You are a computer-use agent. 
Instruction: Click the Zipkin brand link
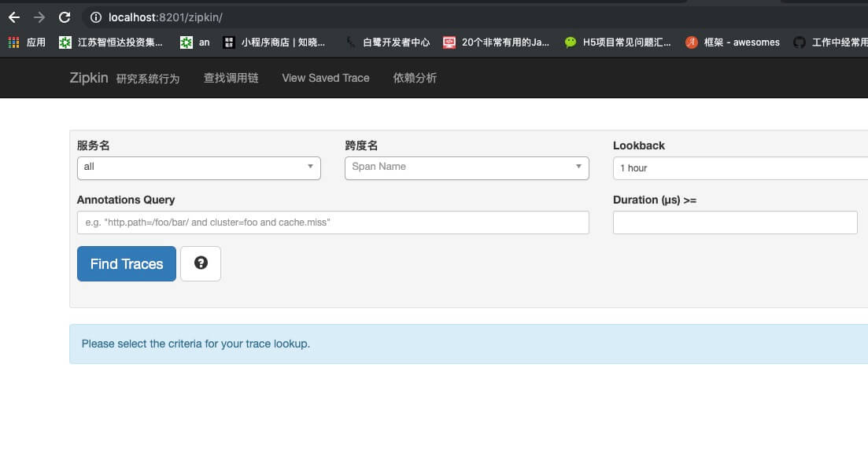pyautogui.click(x=89, y=78)
